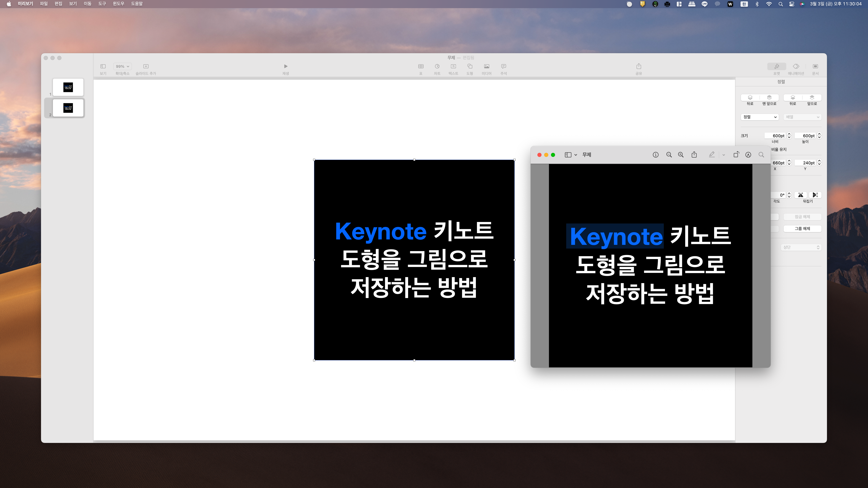Open the 99% zoom level dropdown
Image resolution: width=868 pixels, height=488 pixels.
[122, 66]
